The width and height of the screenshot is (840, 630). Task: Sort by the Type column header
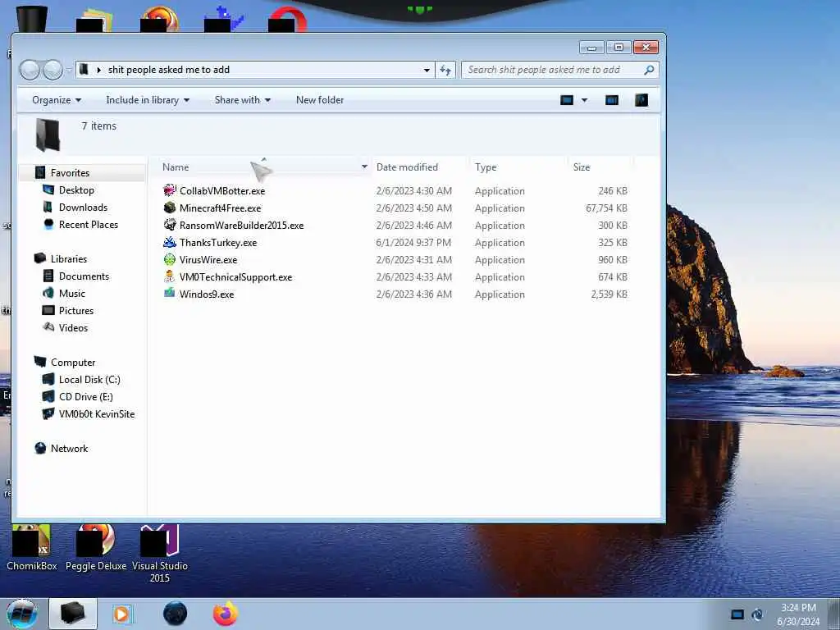(486, 167)
